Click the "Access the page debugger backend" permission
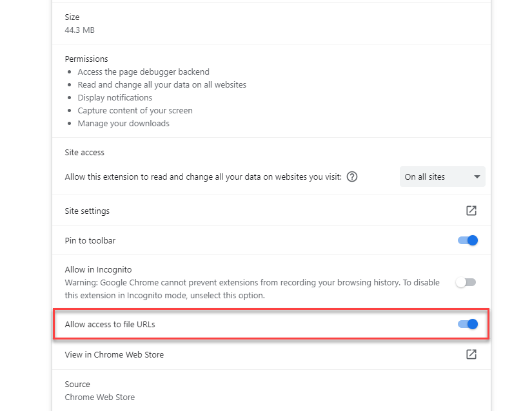532x411 pixels. click(x=143, y=72)
